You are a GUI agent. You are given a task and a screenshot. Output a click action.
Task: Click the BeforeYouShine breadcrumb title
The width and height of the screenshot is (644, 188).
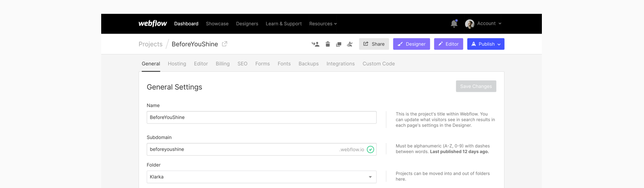[x=195, y=44]
